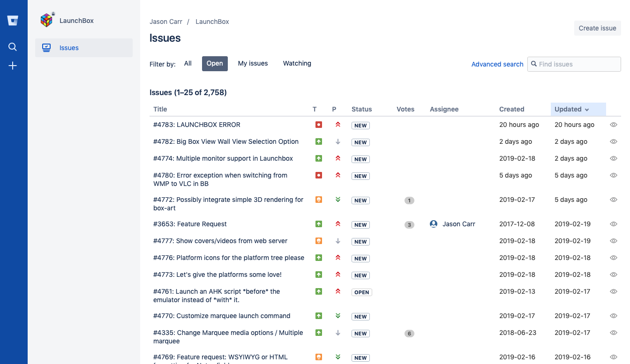This screenshot has width=630, height=364.
Task: Open issue #4783: LAUNCHBOX ERROR
Action: (197, 125)
